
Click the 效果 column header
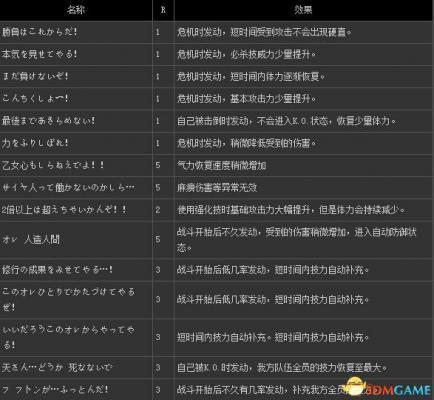303,10
